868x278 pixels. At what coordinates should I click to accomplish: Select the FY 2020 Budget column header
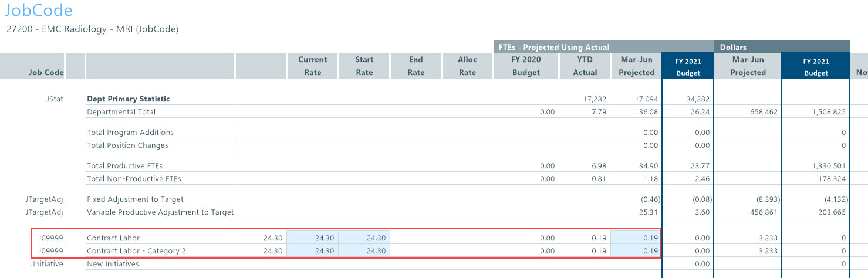click(526, 66)
